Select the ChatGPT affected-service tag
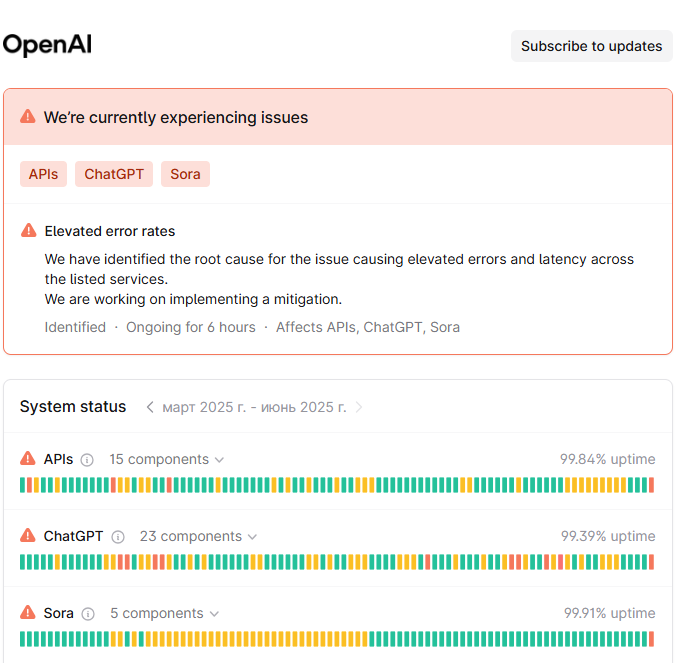Image resolution: width=679 pixels, height=663 pixels. pos(114,174)
